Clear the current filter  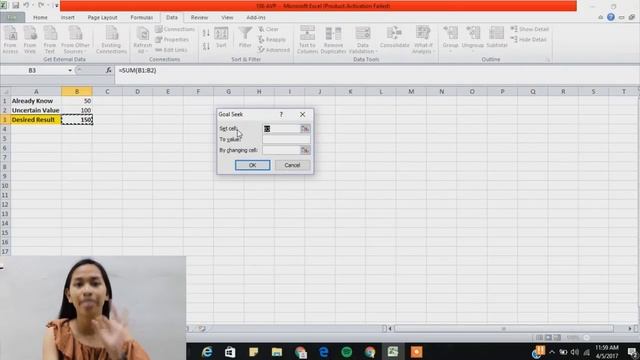269,29
